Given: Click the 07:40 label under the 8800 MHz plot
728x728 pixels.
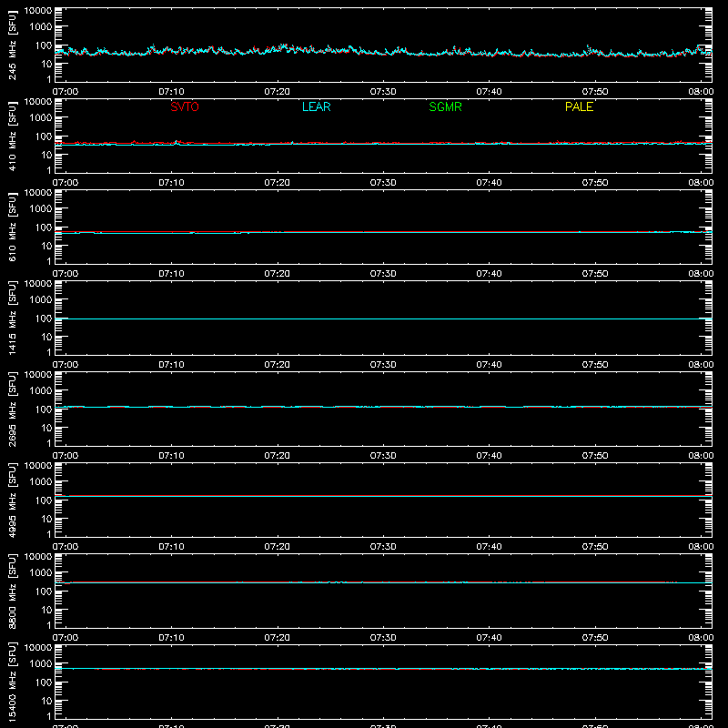Looking at the screenshot, I should click(489, 638).
